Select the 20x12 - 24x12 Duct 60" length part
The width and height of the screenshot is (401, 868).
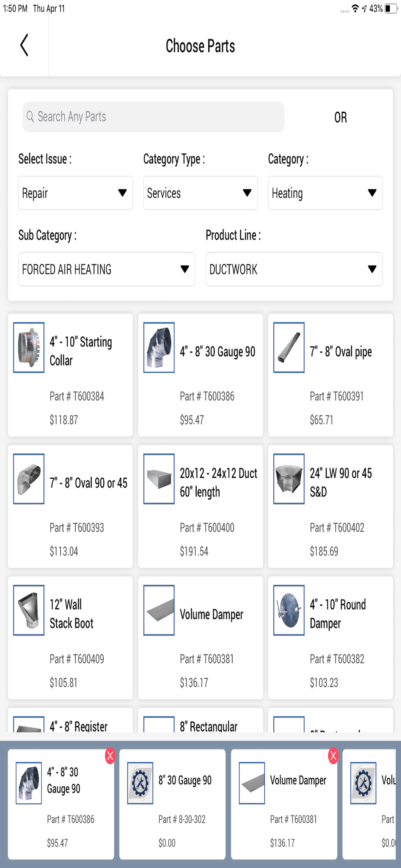[200, 506]
